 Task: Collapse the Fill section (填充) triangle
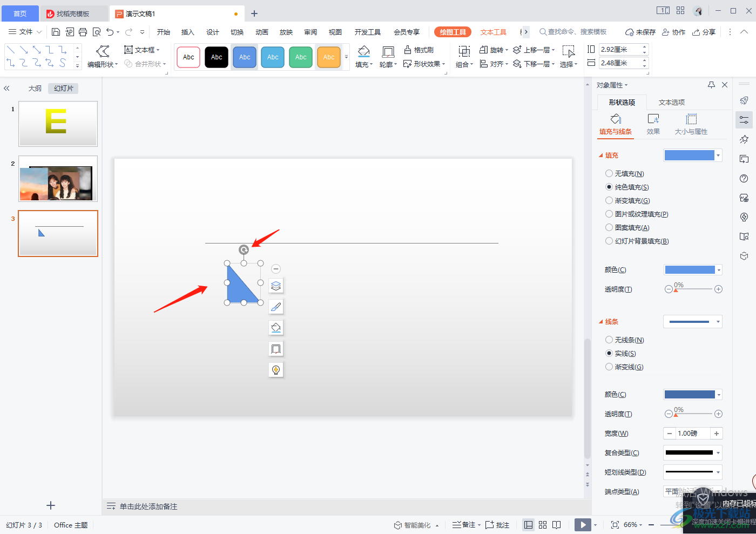(x=601, y=156)
